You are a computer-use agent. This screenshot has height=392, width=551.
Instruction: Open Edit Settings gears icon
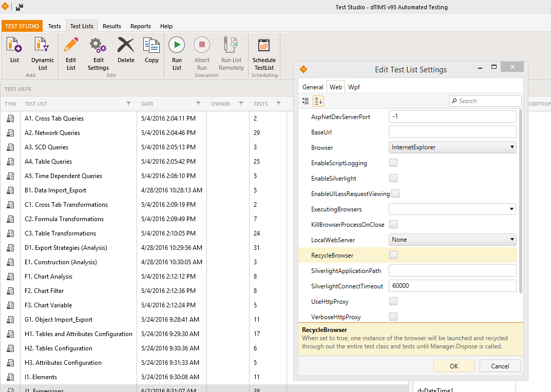click(x=98, y=46)
